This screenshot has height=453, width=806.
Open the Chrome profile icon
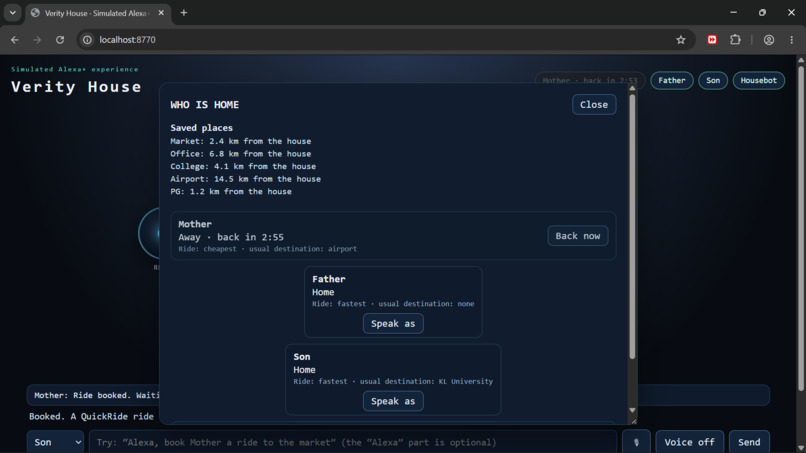(768, 40)
